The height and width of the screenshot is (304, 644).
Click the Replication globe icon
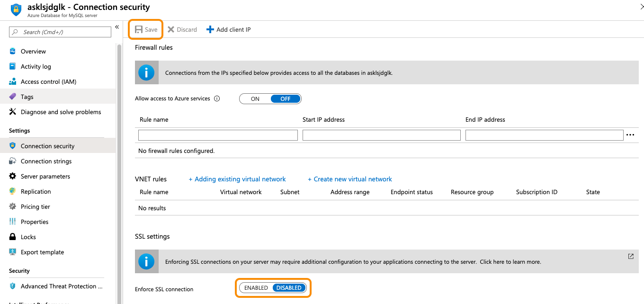point(13,191)
